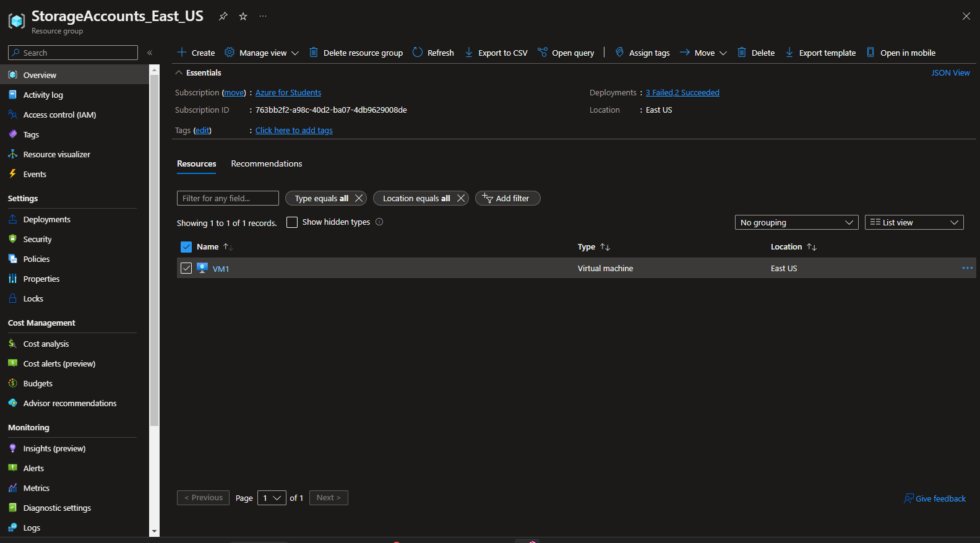The height and width of the screenshot is (543, 980).
Task: Click the show hidden types info icon
Action: pyautogui.click(x=379, y=222)
